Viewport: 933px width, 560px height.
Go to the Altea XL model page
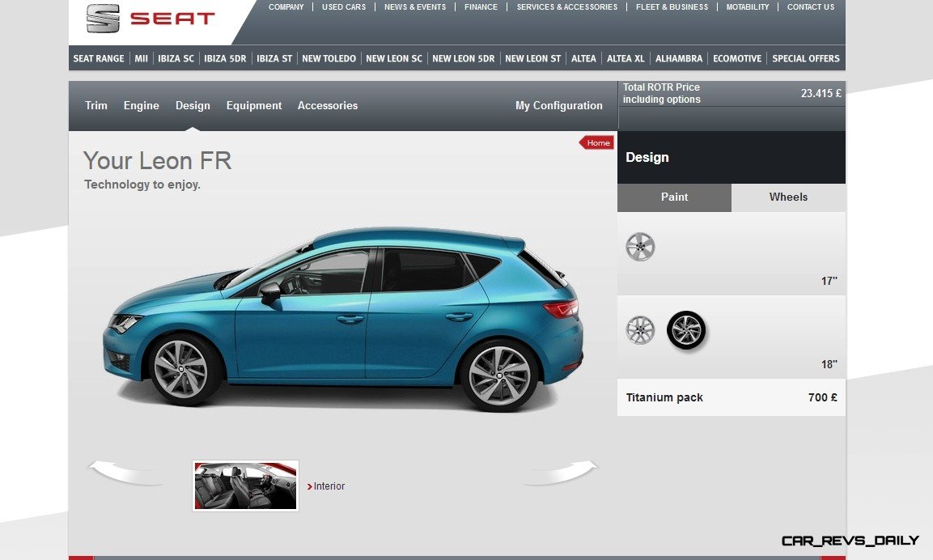[x=626, y=58]
